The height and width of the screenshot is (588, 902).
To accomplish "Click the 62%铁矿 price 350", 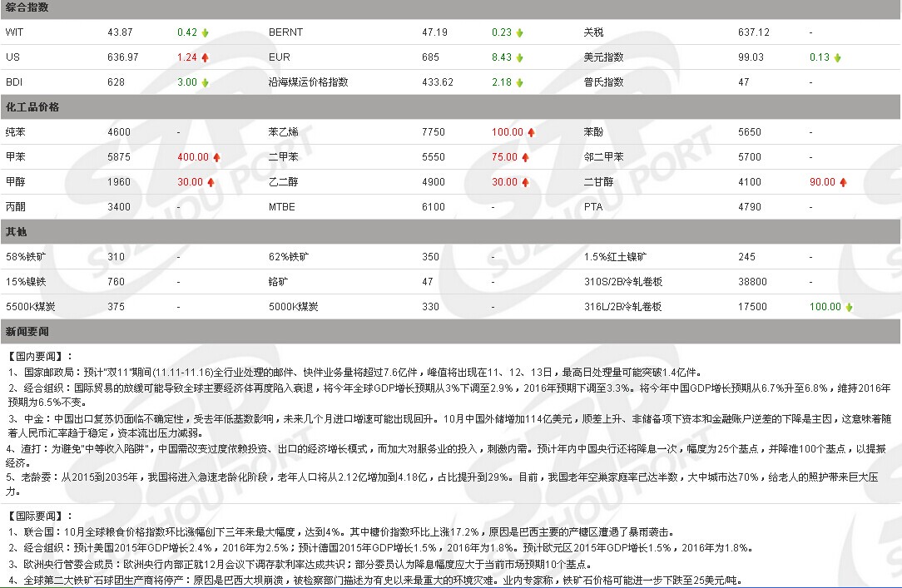I will (x=430, y=256).
